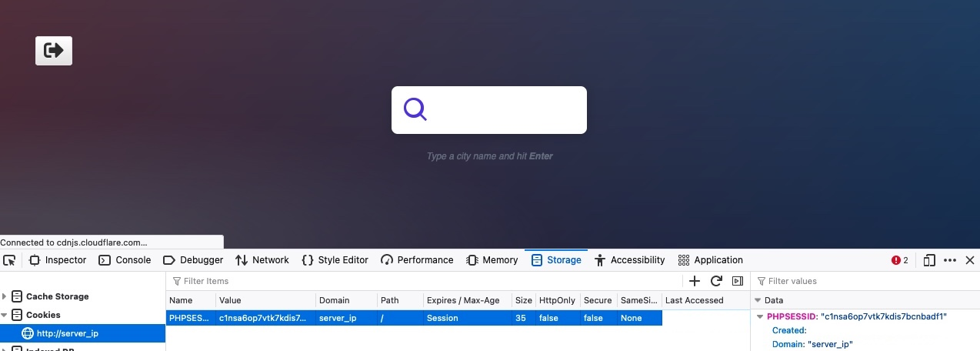Activate the element picker tool
980x351 pixels.
click(10, 260)
